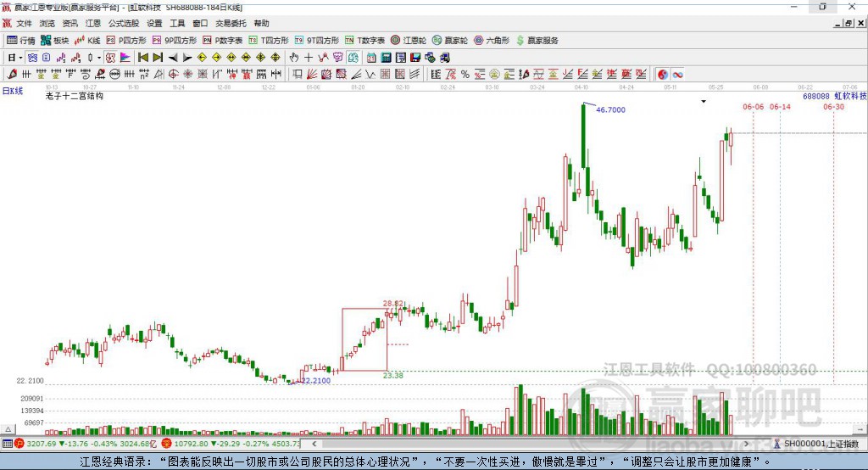
Task: Click stock code 688088
Action: [816, 97]
